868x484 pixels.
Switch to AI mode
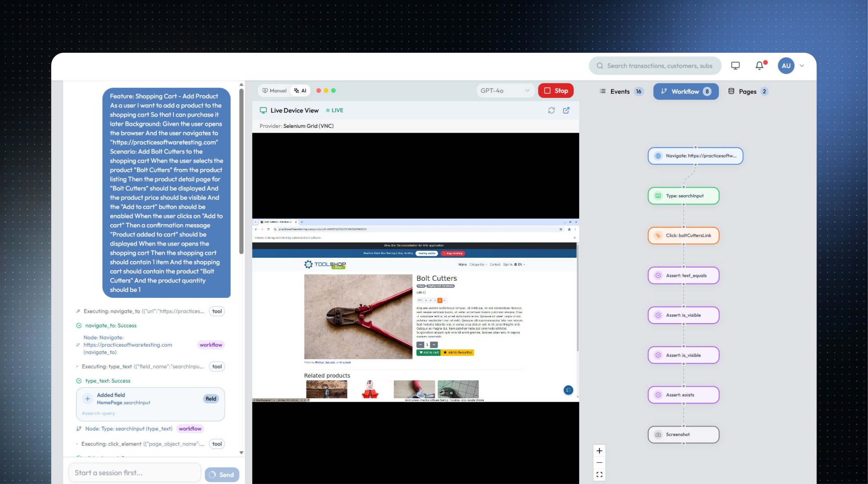(300, 91)
